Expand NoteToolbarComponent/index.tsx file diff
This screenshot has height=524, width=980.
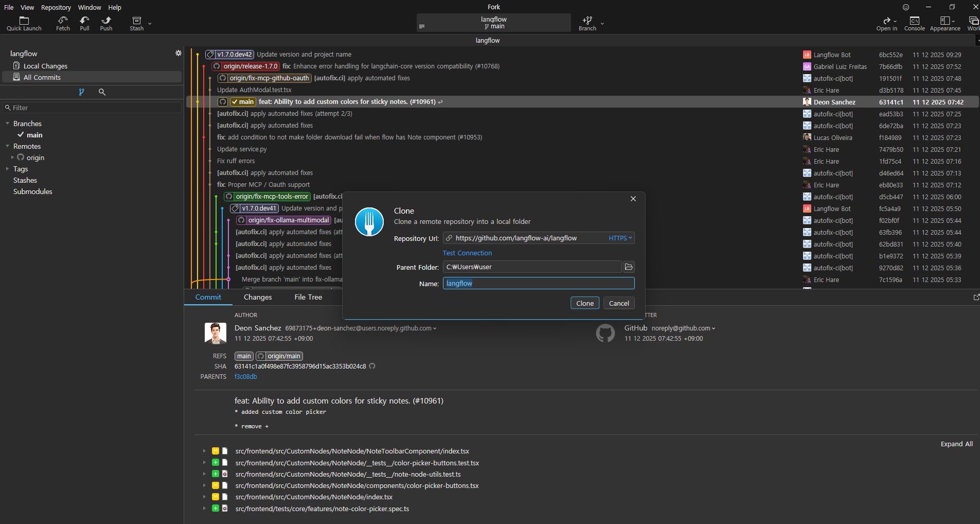(x=204, y=451)
